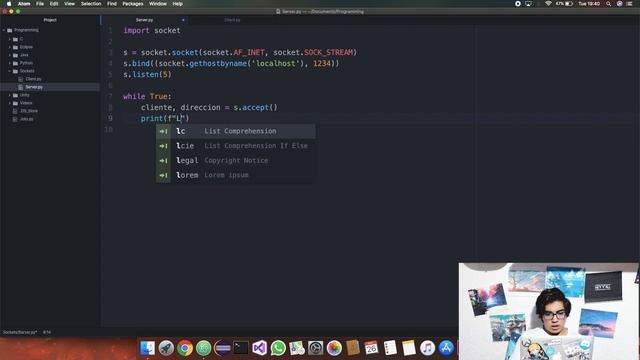Click the screen recording indicator icon
640x360 pixels.
coord(518,4)
